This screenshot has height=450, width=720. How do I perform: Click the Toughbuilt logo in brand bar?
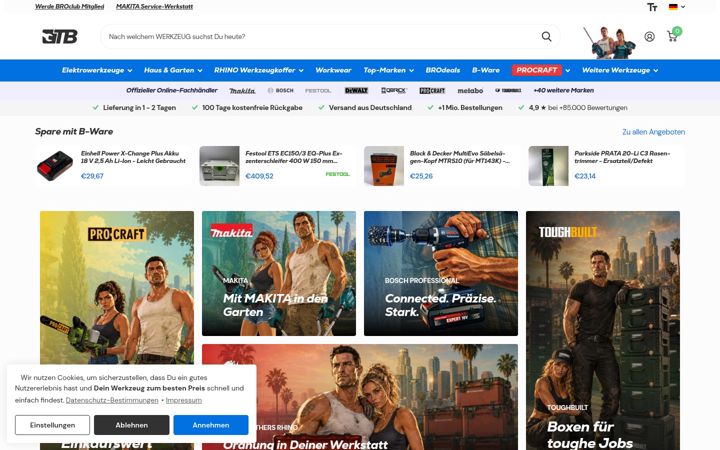[508, 90]
